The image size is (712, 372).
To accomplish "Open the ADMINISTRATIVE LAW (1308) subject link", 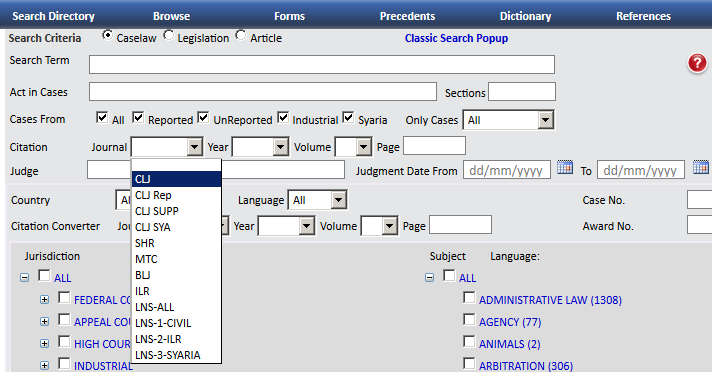I will coord(550,300).
